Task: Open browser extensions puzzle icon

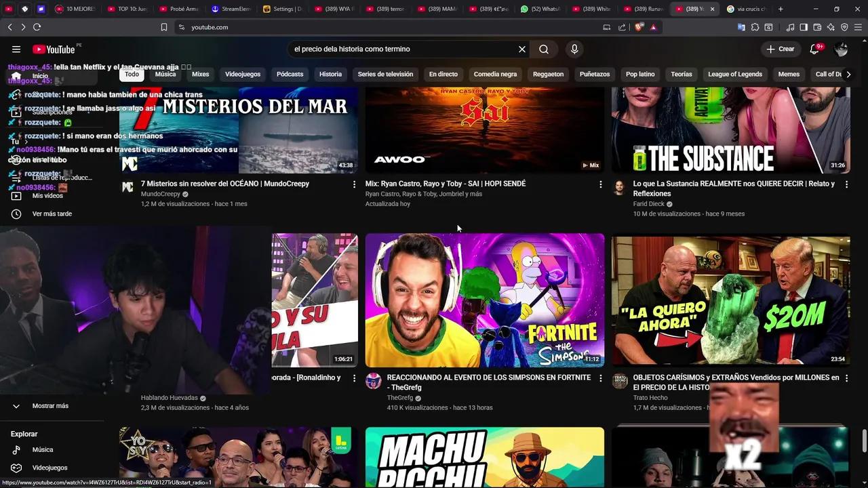Action: [755, 27]
